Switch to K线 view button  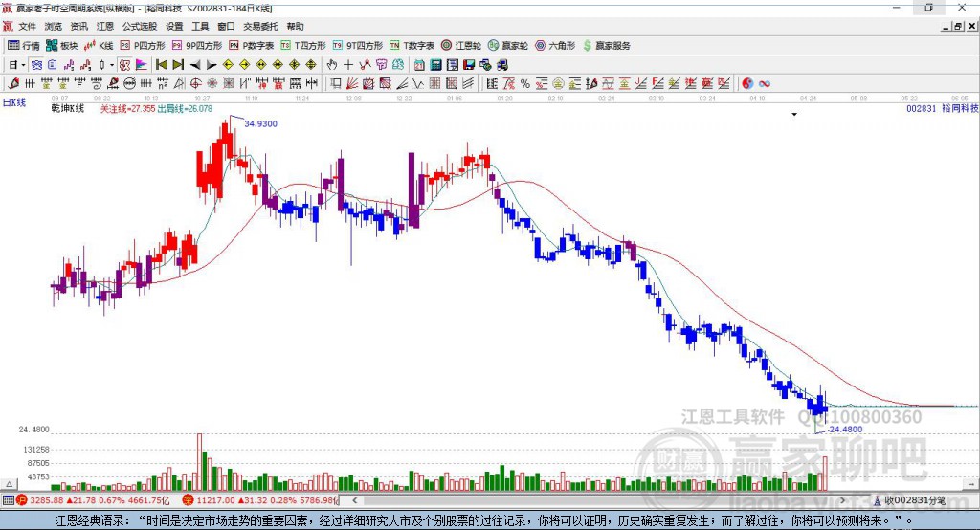(x=100, y=46)
